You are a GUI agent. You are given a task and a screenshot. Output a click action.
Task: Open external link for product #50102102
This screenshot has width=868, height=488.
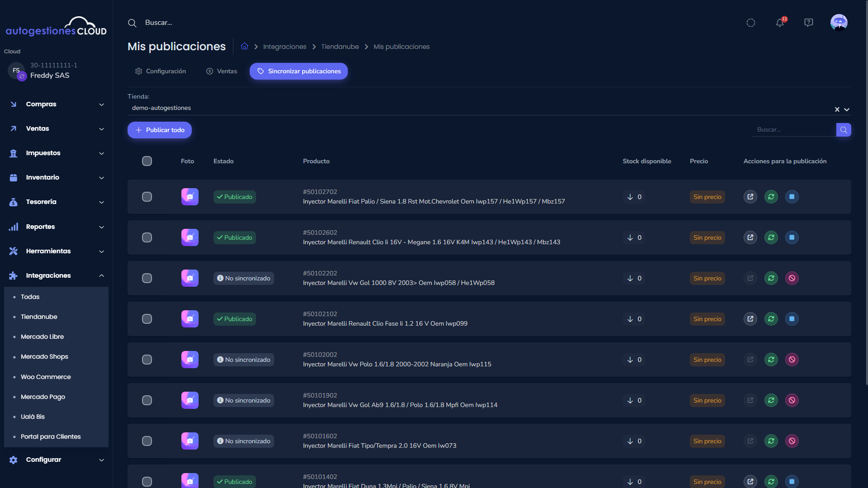pos(750,319)
